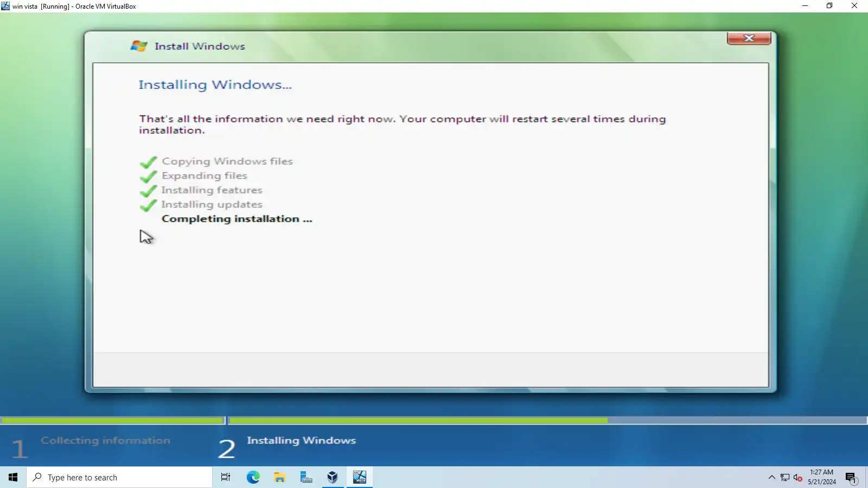The image size is (868, 488).
Task: Select the win vista VM taskbar icon
Action: pyautogui.click(x=360, y=477)
